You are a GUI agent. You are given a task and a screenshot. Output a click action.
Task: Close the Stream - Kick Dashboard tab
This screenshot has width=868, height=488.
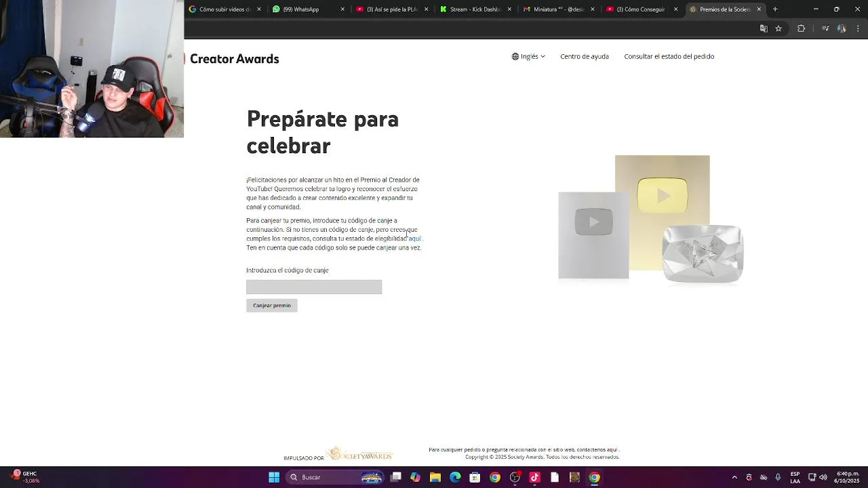pos(509,9)
